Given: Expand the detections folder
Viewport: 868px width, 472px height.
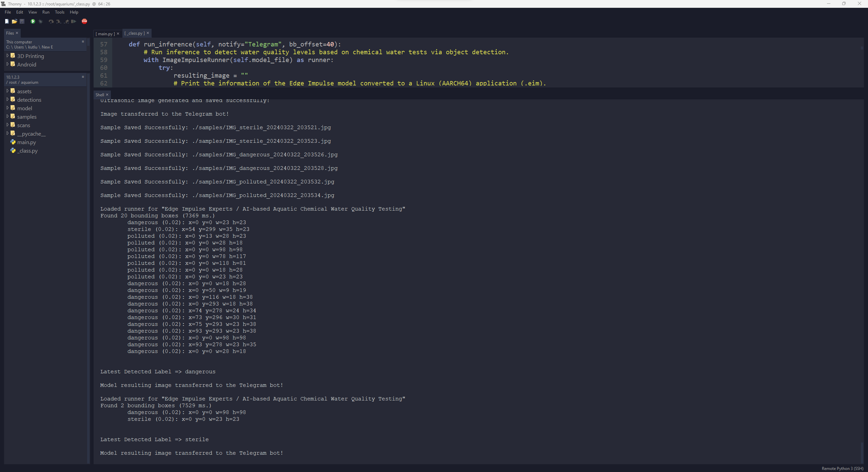Looking at the screenshot, I should click(x=7, y=99).
